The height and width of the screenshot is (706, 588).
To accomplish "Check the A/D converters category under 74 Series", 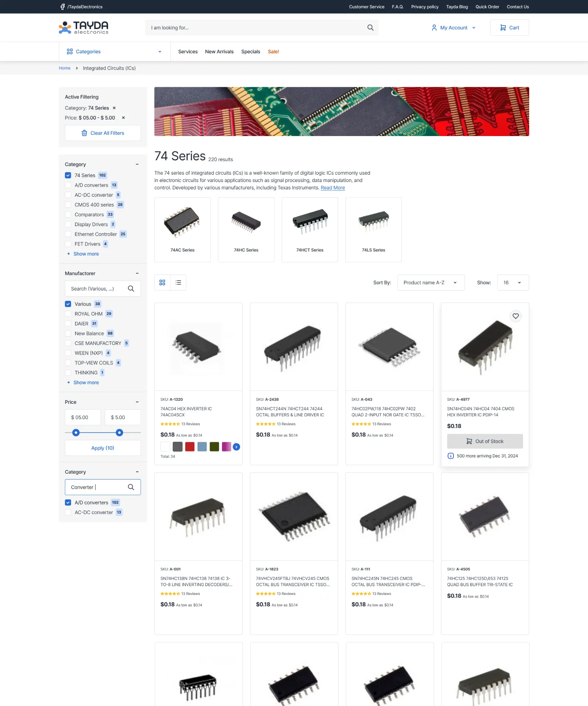I will [68, 185].
